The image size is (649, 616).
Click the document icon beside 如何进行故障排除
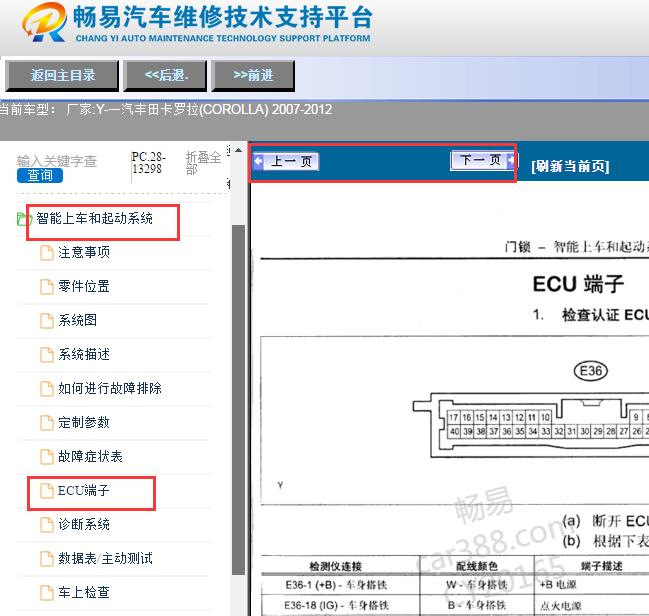point(47,389)
